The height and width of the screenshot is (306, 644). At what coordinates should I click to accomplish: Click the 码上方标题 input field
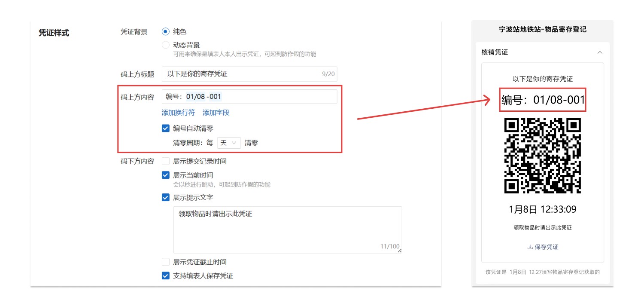[249, 74]
